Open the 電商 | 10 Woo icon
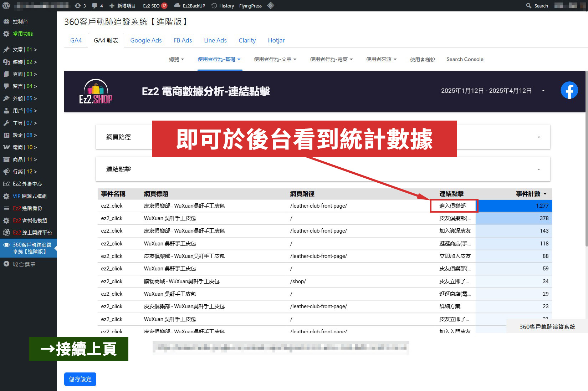 pos(6,147)
